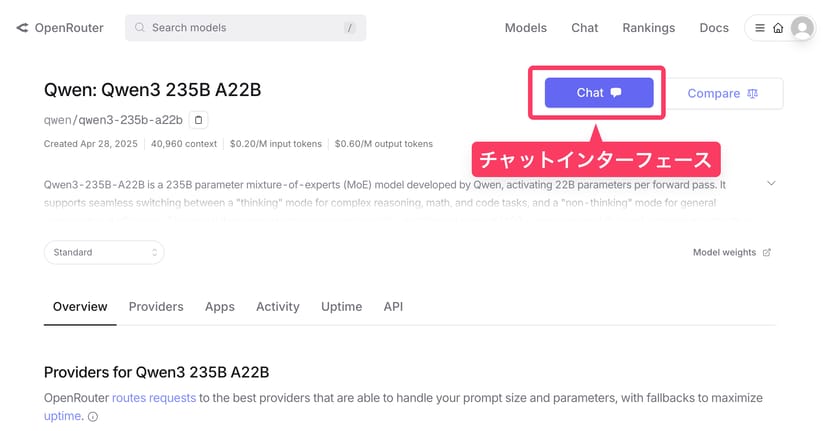Click the home icon in header

[x=777, y=28]
